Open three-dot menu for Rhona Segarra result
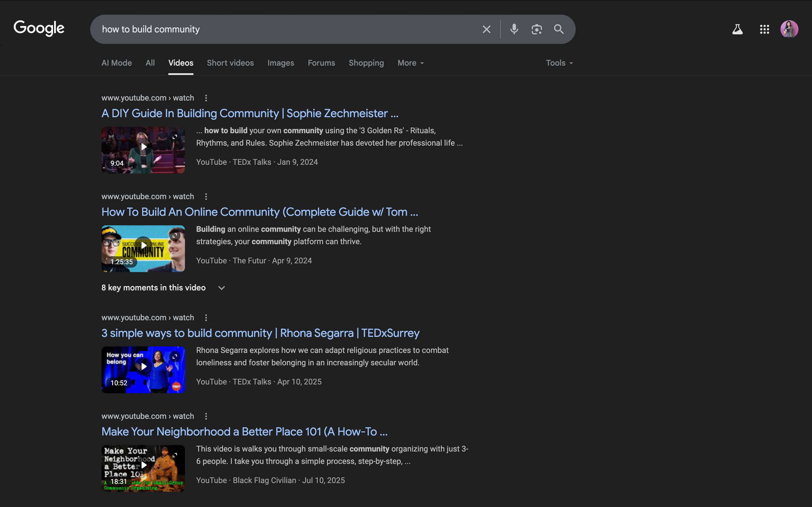Screen dimensions: 812x507 pos(206,317)
